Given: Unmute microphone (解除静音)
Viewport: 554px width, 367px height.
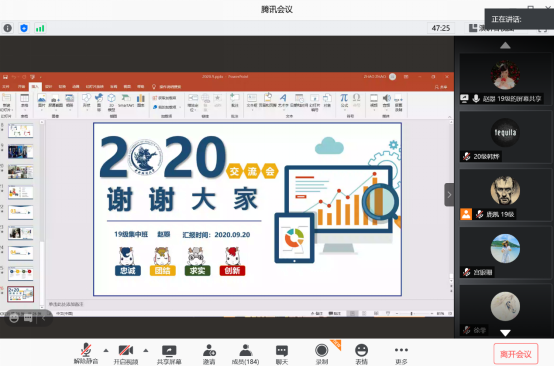Looking at the screenshot, I should (86, 354).
